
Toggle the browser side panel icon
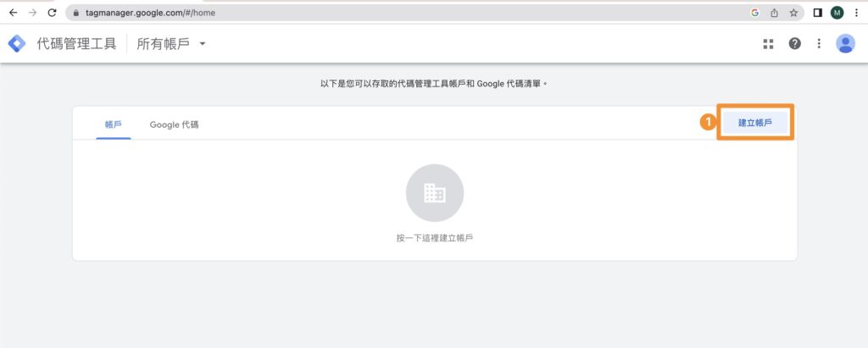click(x=818, y=13)
